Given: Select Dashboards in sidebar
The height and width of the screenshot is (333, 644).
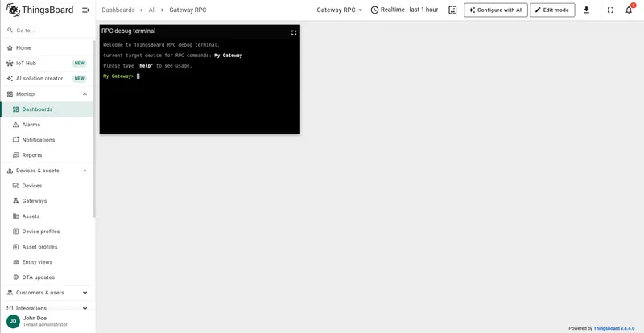Looking at the screenshot, I should (x=47, y=109).
